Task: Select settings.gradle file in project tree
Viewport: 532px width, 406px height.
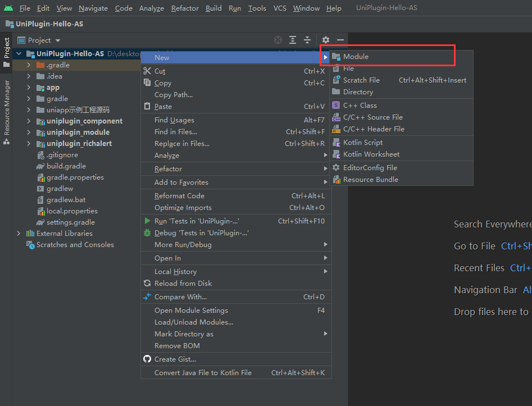Action: [x=70, y=222]
